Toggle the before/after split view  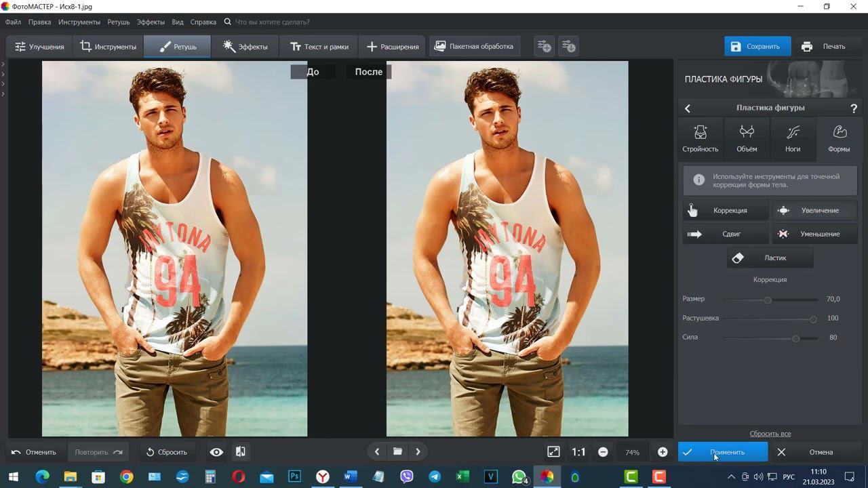(x=240, y=452)
